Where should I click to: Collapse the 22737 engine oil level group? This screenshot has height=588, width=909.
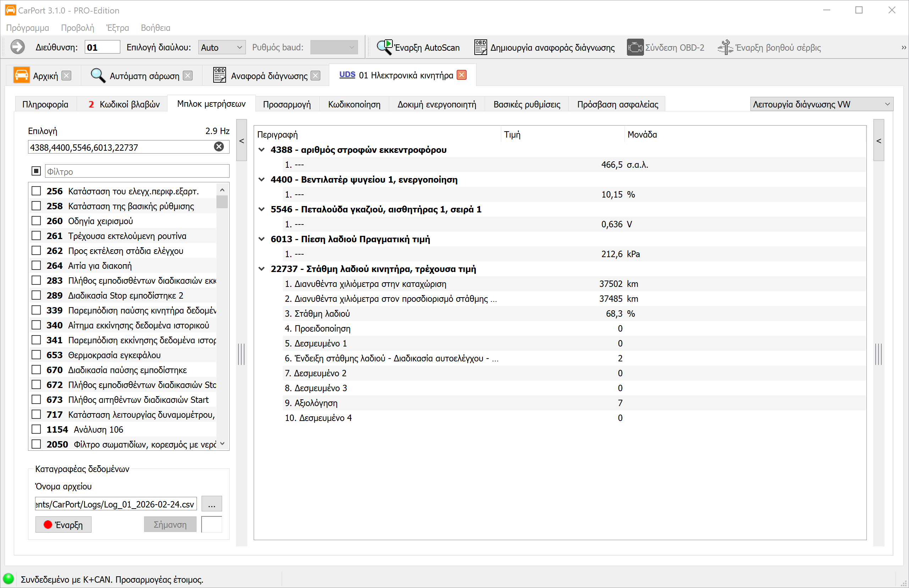[x=261, y=269]
